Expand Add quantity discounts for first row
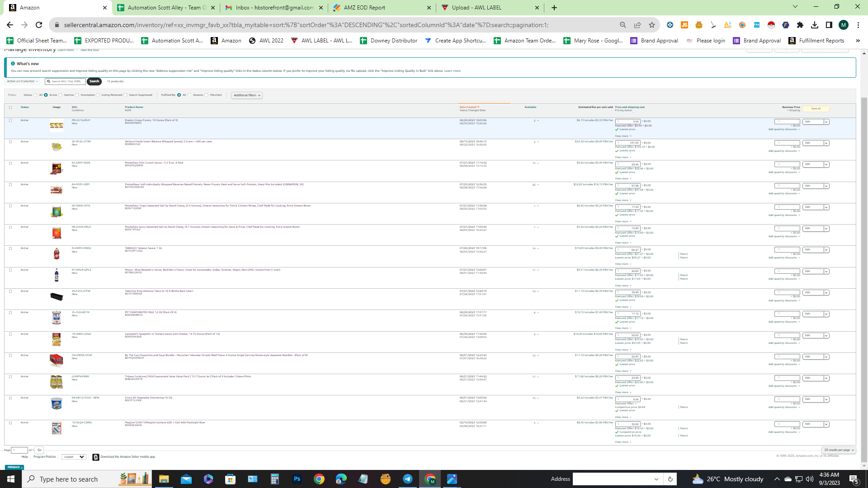 coord(784,129)
